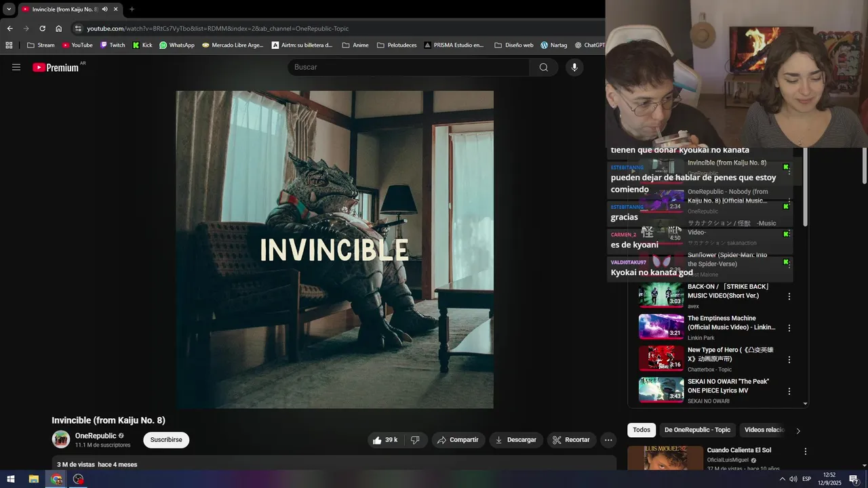Open the Anime bookmarks folder
Screen dimensions: 868x488
click(355, 45)
